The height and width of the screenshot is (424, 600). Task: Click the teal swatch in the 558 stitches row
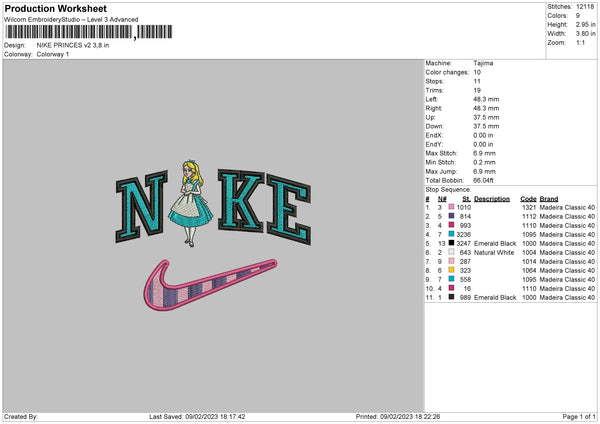tap(451, 279)
